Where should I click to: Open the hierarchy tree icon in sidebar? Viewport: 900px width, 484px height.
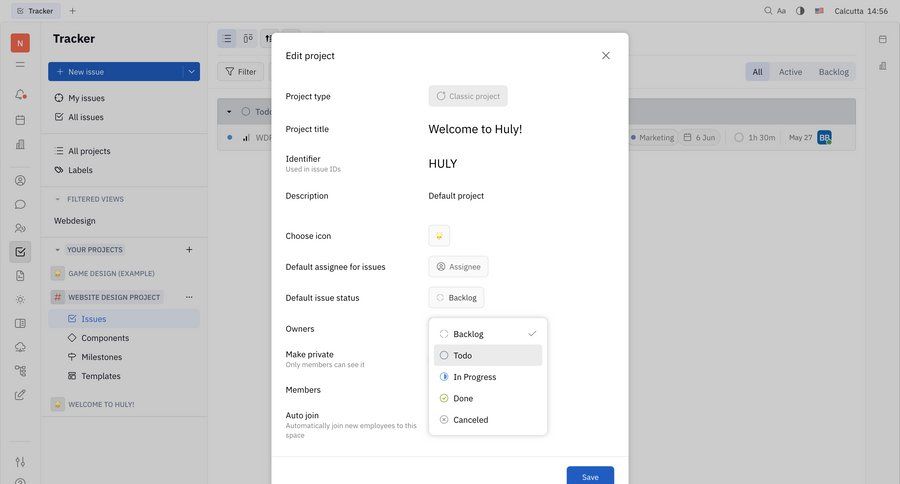(20, 371)
